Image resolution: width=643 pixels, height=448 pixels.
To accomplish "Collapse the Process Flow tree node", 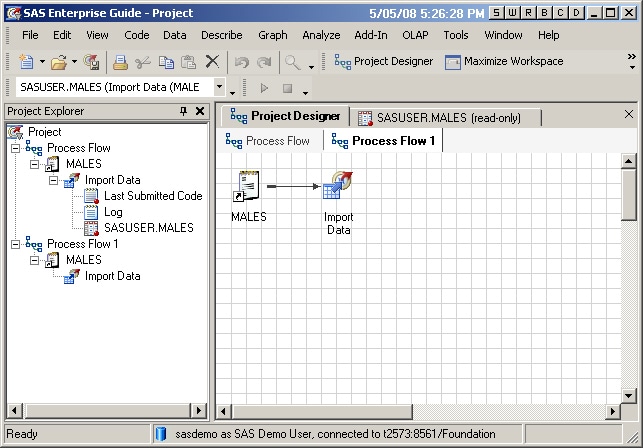I will coord(16,148).
